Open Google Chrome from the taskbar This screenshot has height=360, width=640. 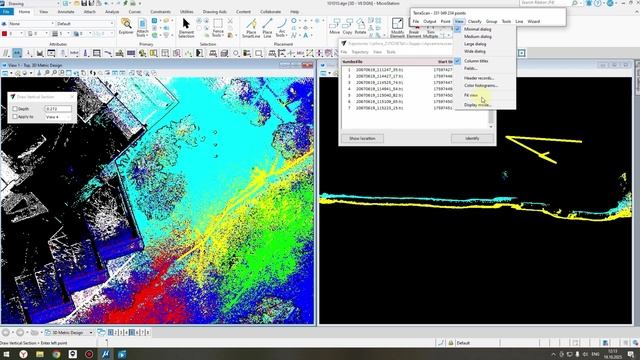pyautogui.click(x=56, y=354)
